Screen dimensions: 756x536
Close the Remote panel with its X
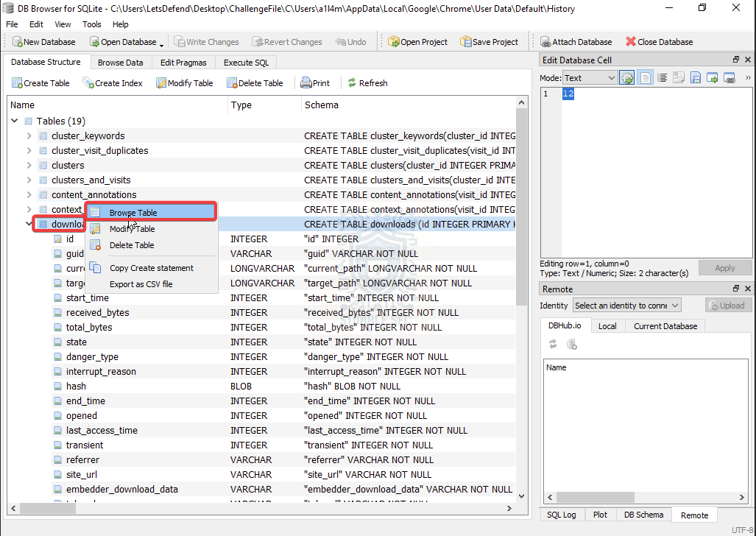(748, 289)
